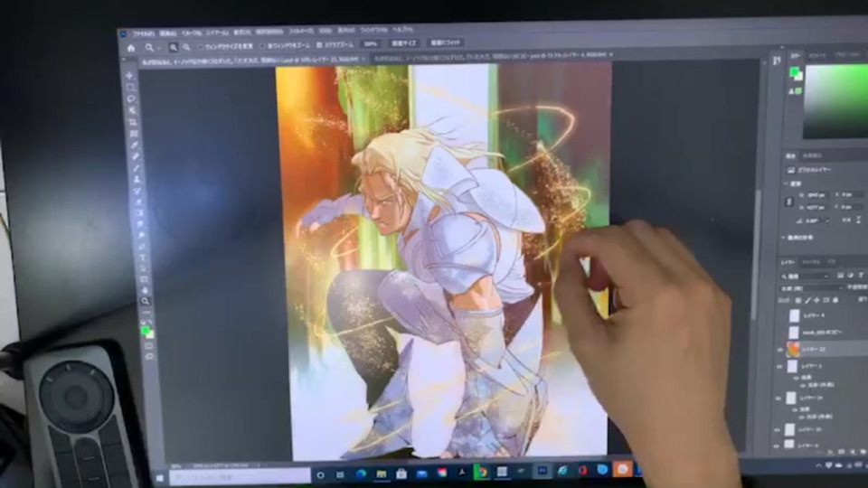This screenshot has width=868, height=488.
Task: Click the layer 22 thumbnail
Action: (793, 349)
